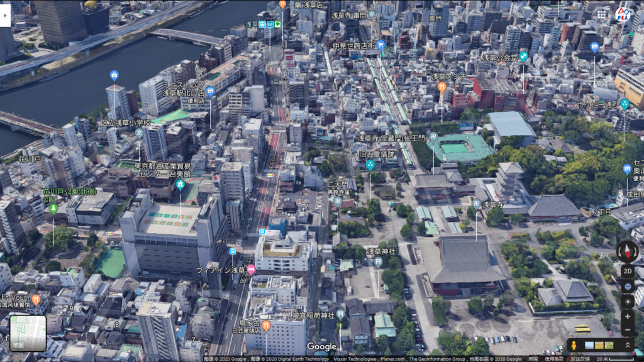Open the third green imagery thumbnail
This screenshot has width=644, height=362.
tap(609, 346)
